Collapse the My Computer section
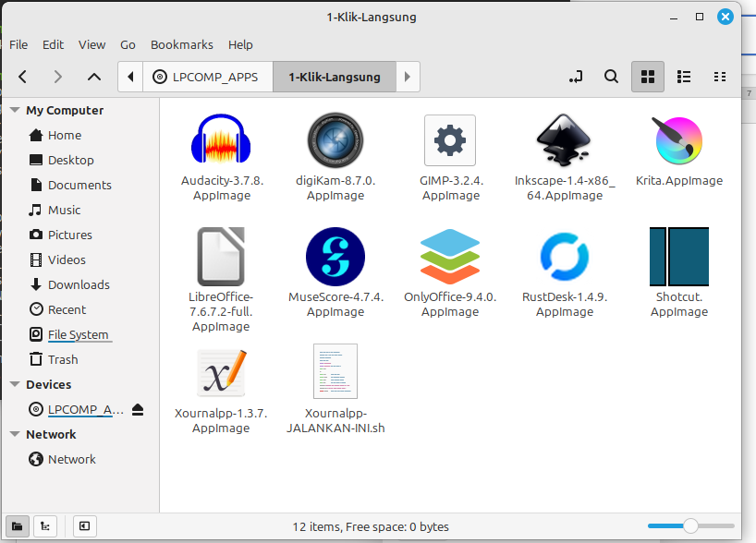The width and height of the screenshot is (756, 543). (15, 110)
